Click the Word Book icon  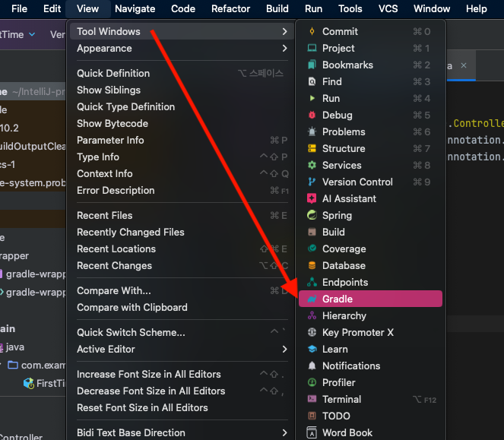[x=312, y=432]
